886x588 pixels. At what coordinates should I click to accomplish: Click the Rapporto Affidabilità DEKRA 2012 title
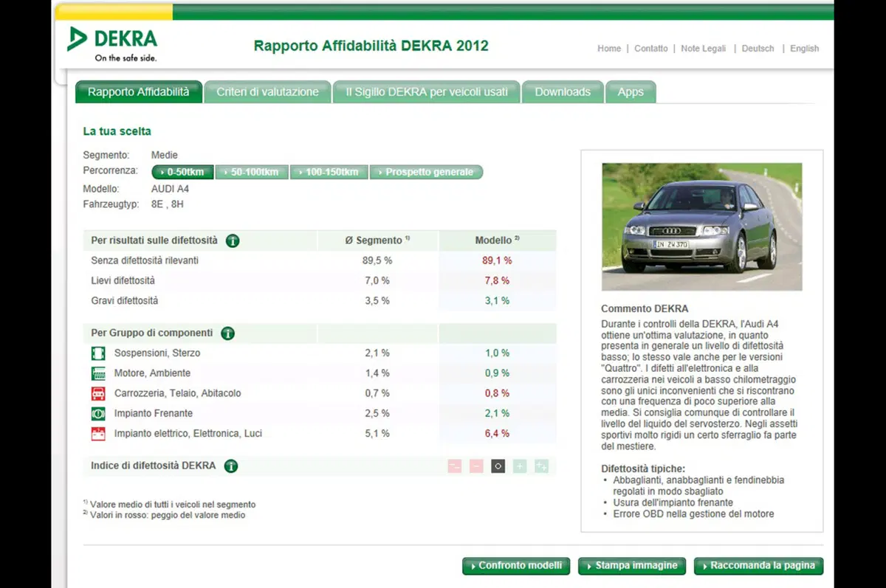coord(371,46)
